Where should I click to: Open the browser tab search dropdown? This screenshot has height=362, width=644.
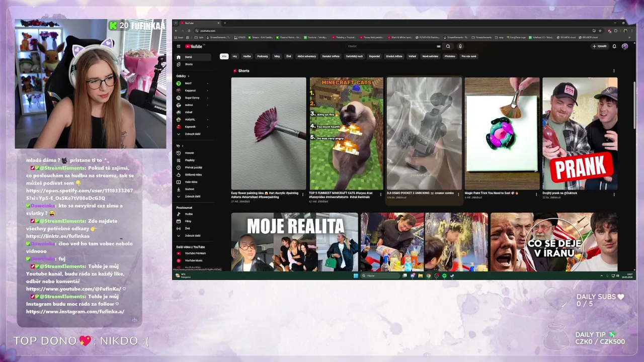176,23
